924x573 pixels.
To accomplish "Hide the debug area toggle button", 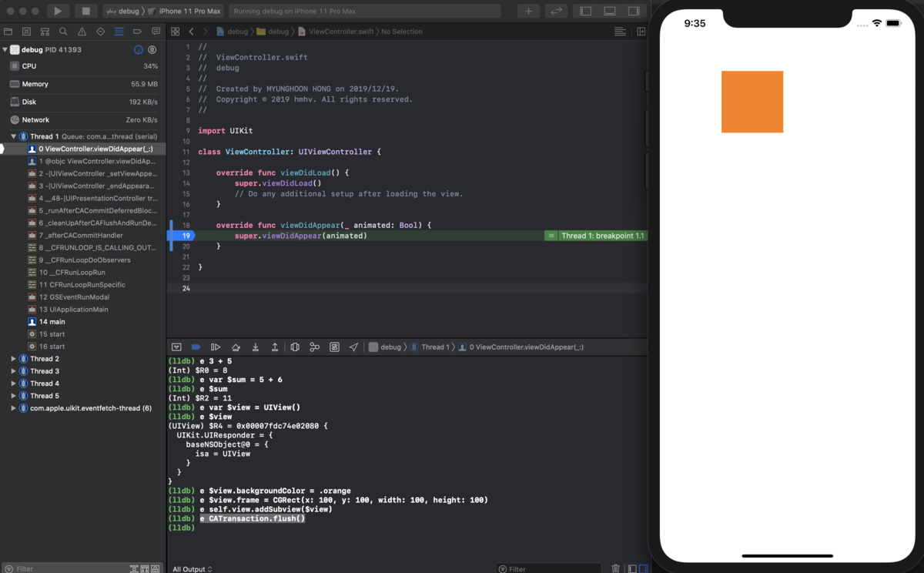I will [x=176, y=347].
